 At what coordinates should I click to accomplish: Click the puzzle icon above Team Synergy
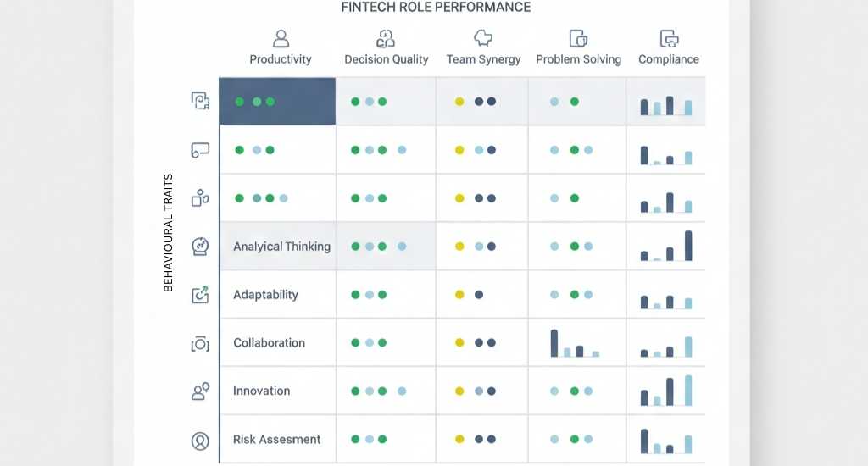tap(483, 38)
